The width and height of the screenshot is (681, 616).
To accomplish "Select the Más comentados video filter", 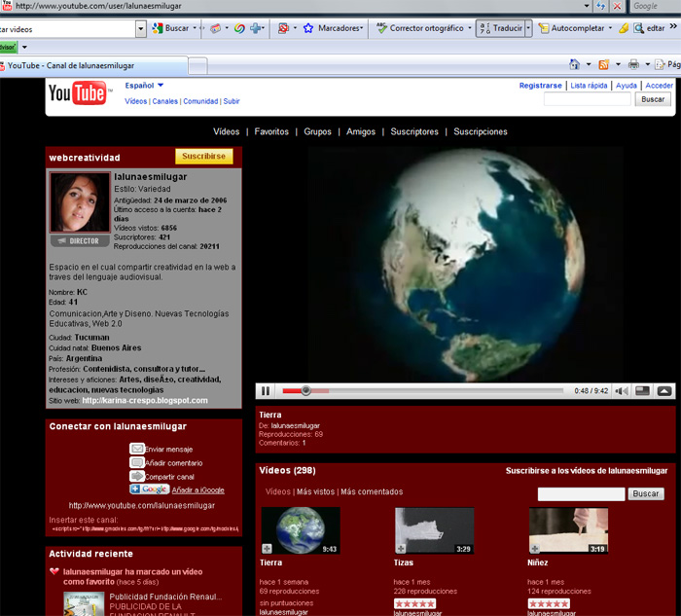I will 372,491.
